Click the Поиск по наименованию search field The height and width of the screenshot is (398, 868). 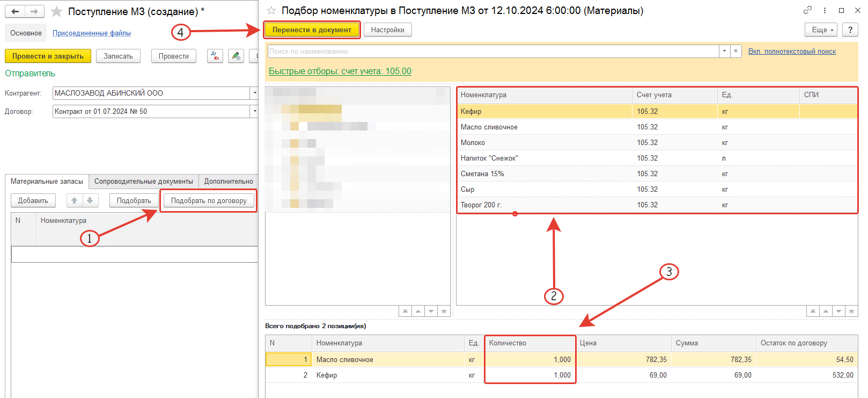coord(492,51)
